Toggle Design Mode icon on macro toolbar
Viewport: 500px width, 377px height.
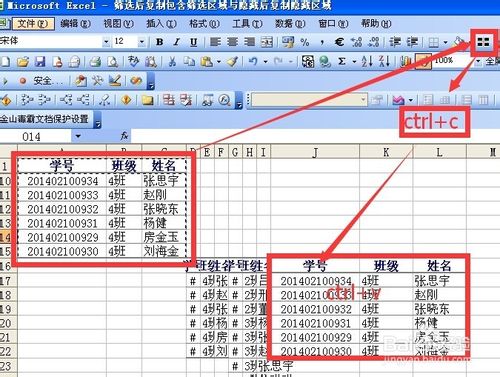[x=115, y=81]
